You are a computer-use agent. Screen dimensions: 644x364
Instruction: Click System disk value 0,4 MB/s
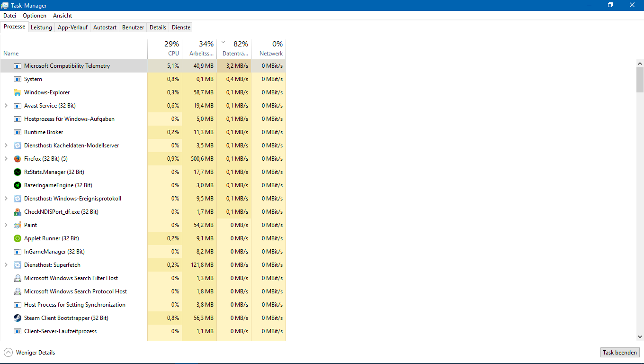[x=237, y=79]
